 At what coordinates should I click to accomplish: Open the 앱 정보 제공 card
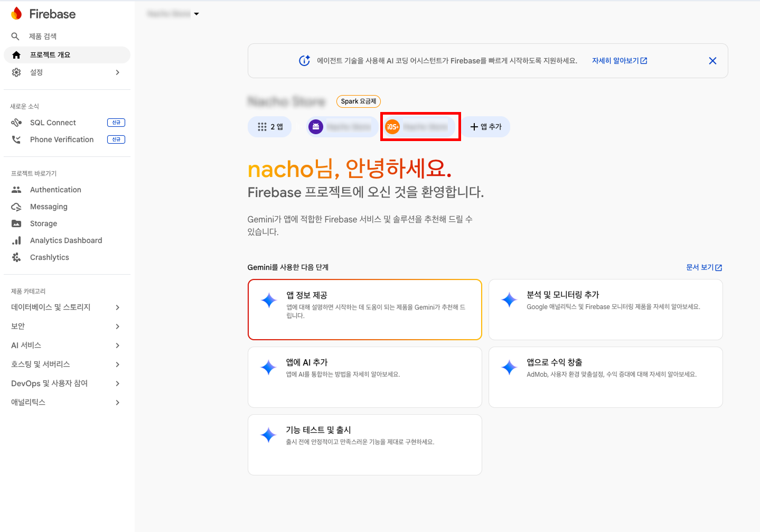point(365,310)
